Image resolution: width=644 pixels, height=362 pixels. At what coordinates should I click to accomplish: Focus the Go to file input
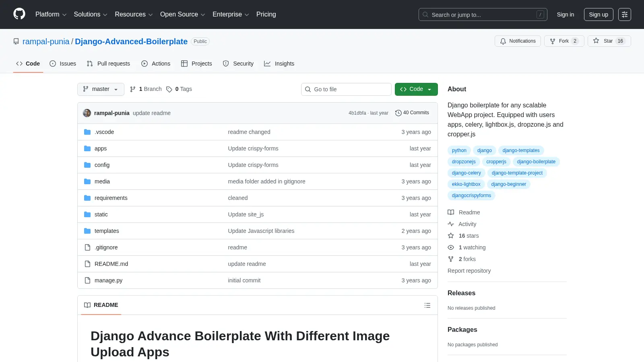point(346,89)
